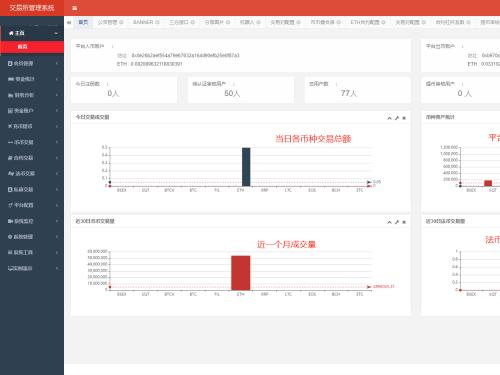
Task: Switch to the 首页 tab
Action: (83, 22)
